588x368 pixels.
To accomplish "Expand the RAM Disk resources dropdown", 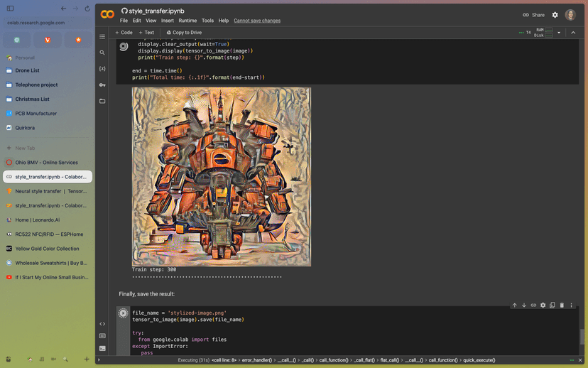I will pyautogui.click(x=559, y=33).
